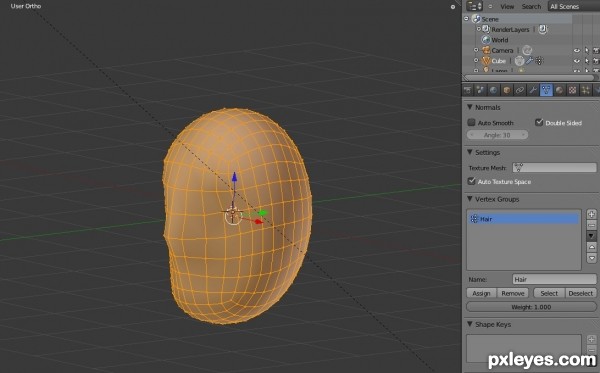This screenshot has height=373, width=600.
Task: Click the Angle 30 value field
Action: click(497, 135)
